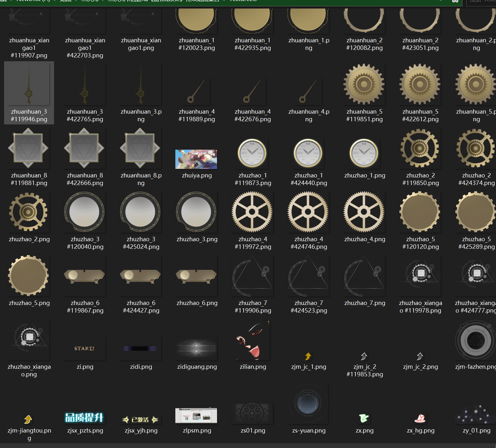Select the zjsx_yjh.png activated badge image
Image resolution: width=496 pixels, height=448 pixels.
[140, 420]
